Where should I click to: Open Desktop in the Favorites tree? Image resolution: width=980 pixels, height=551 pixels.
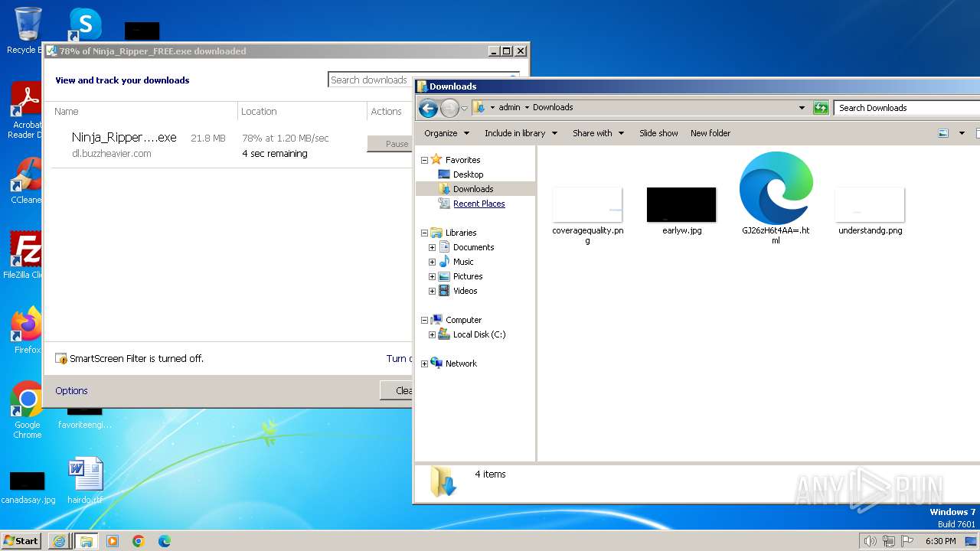468,174
